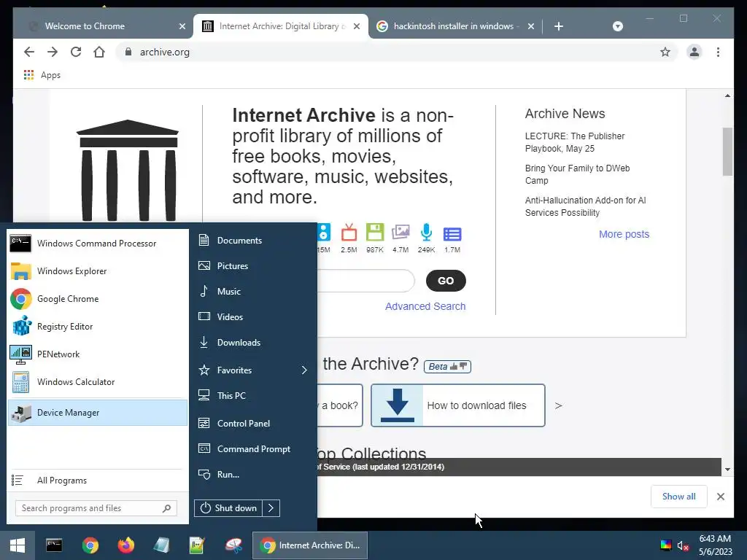Open the Internet Archive taskbar window button
The image size is (747, 560).
[x=309, y=545]
